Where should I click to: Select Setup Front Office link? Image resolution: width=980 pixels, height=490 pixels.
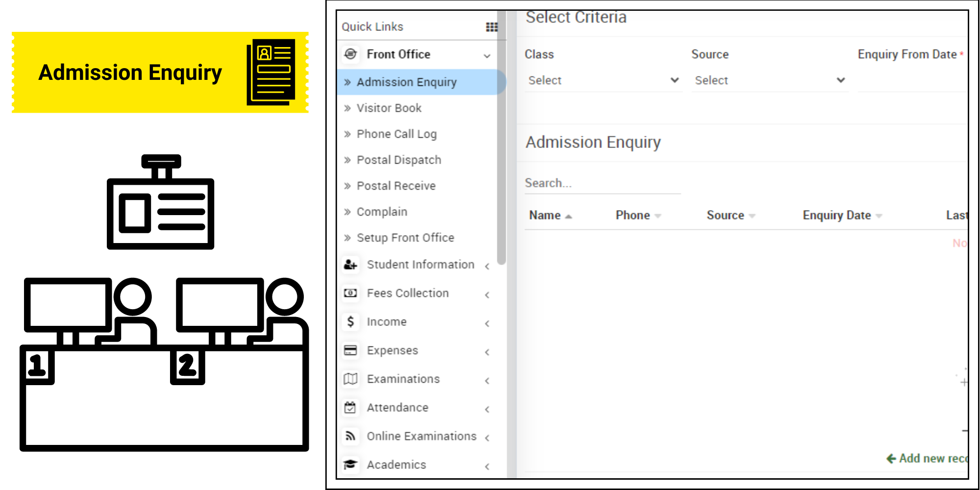(405, 238)
